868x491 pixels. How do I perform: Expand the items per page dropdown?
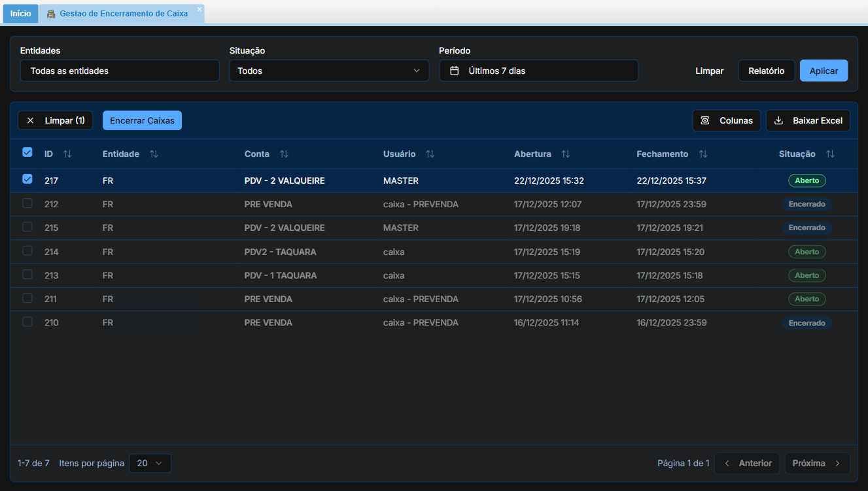[x=150, y=463]
